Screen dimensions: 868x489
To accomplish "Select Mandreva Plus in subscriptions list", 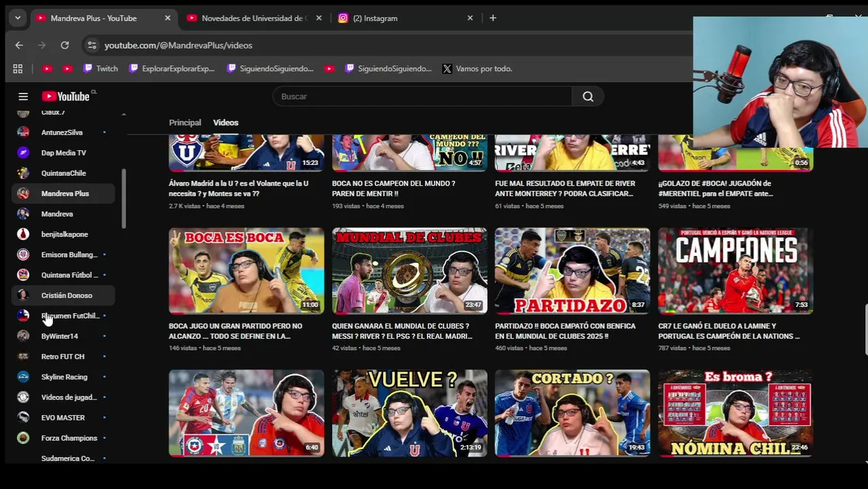I will pyautogui.click(x=63, y=194).
